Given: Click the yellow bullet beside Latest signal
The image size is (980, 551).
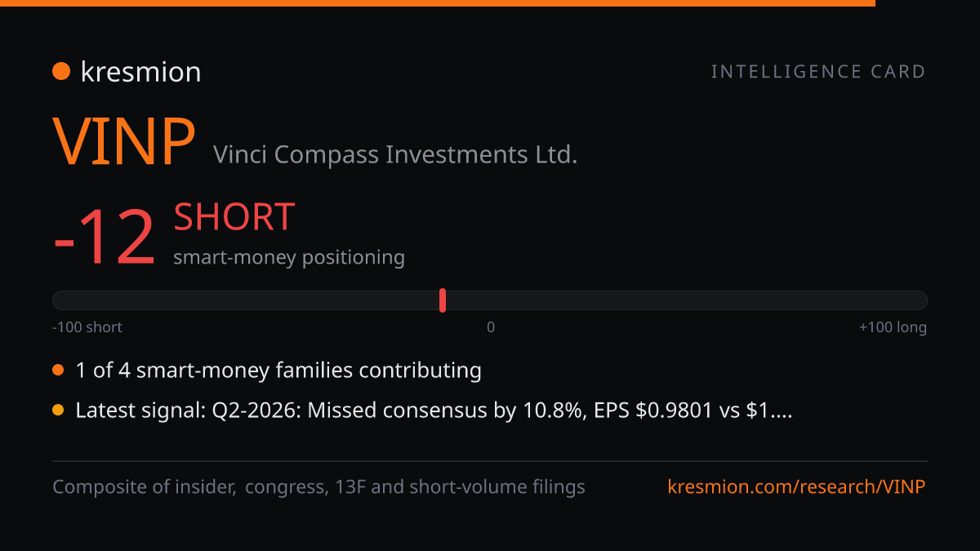Looking at the screenshot, I should 58,411.
